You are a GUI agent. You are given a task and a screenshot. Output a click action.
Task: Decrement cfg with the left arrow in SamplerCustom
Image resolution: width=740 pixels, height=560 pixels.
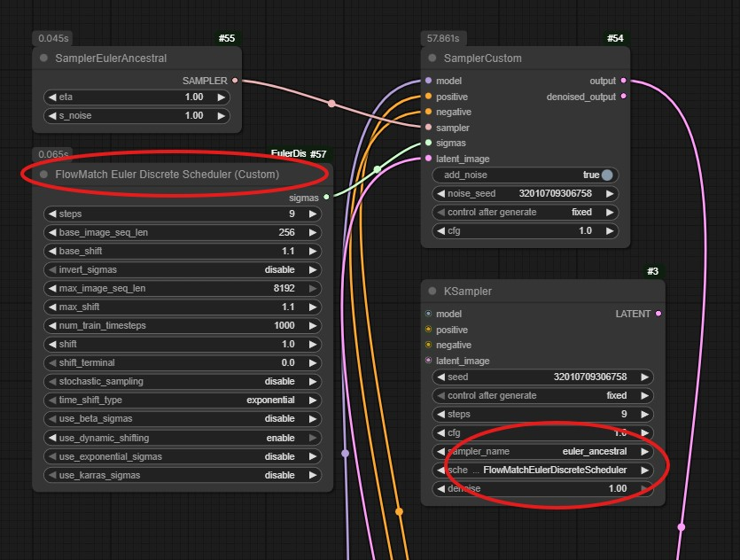441,230
